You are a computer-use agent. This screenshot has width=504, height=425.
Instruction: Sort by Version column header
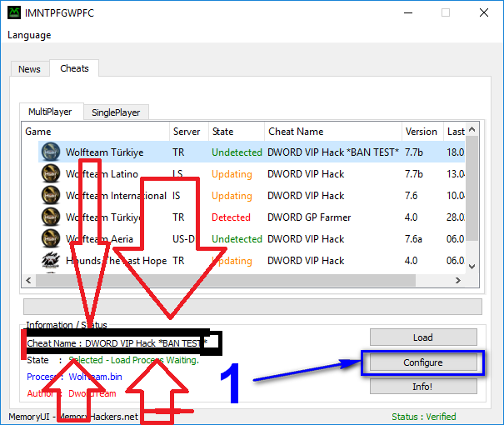pos(422,132)
